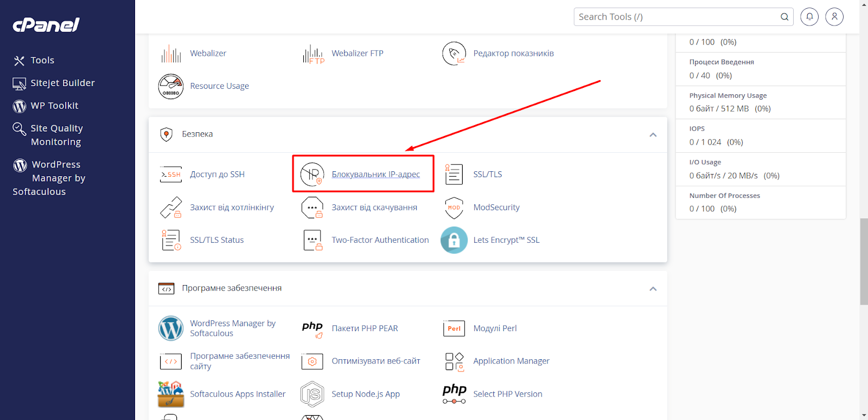Click the page vertical scrollbar thumb
The height and width of the screenshot is (420, 868).
[x=864, y=262]
